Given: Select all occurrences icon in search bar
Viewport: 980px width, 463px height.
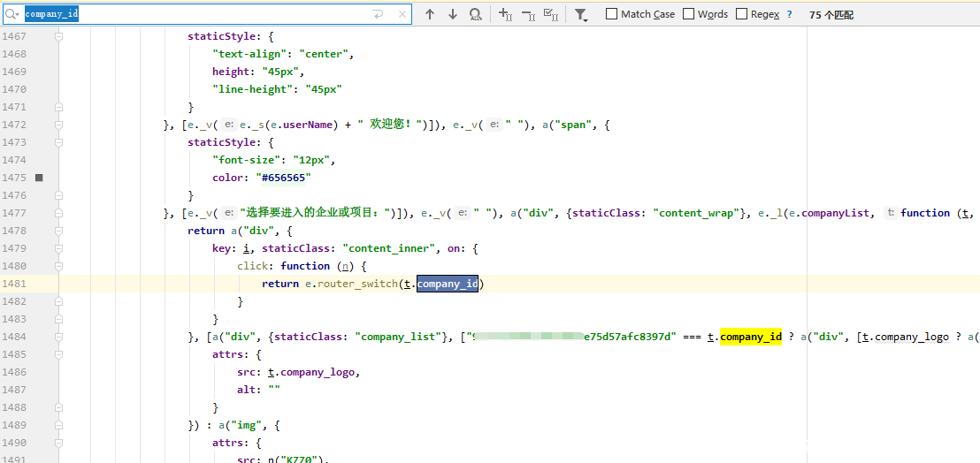Looking at the screenshot, I should click(x=550, y=14).
